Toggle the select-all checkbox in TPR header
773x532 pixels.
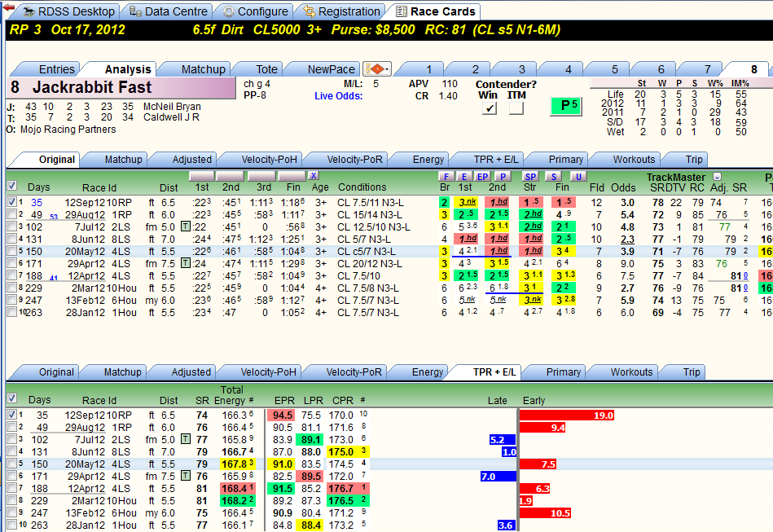[12, 398]
